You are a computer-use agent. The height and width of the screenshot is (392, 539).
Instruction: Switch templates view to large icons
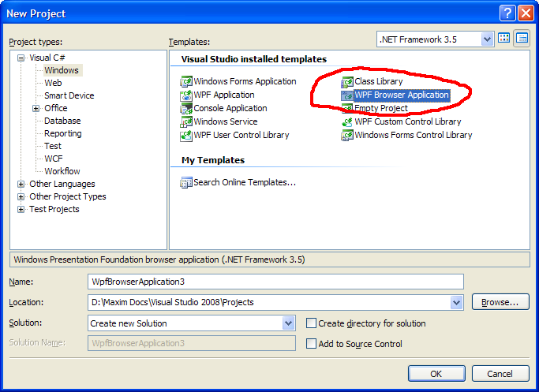pyautogui.click(x=504, y=38)
